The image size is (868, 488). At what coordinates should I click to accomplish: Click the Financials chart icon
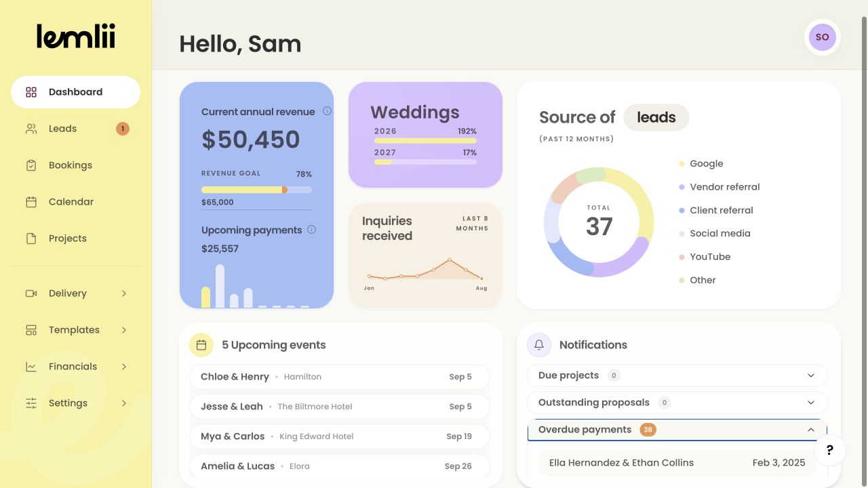pos(31,367)
